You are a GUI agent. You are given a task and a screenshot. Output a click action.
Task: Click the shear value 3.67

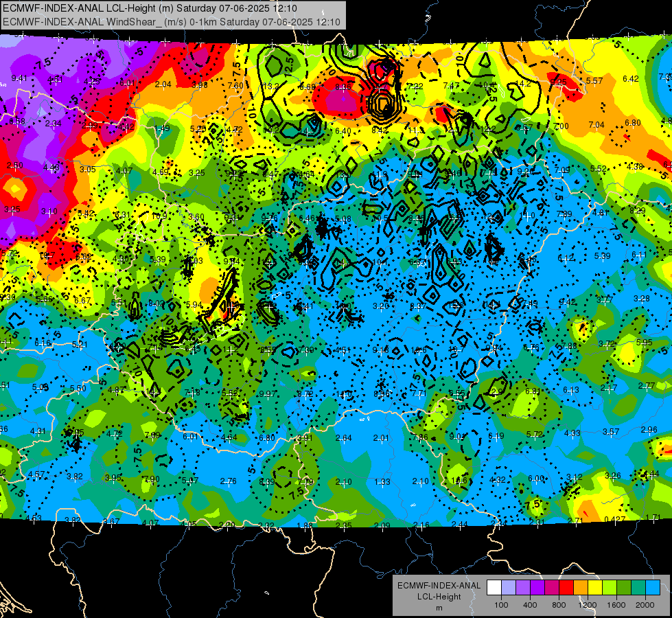pos(111,521)
